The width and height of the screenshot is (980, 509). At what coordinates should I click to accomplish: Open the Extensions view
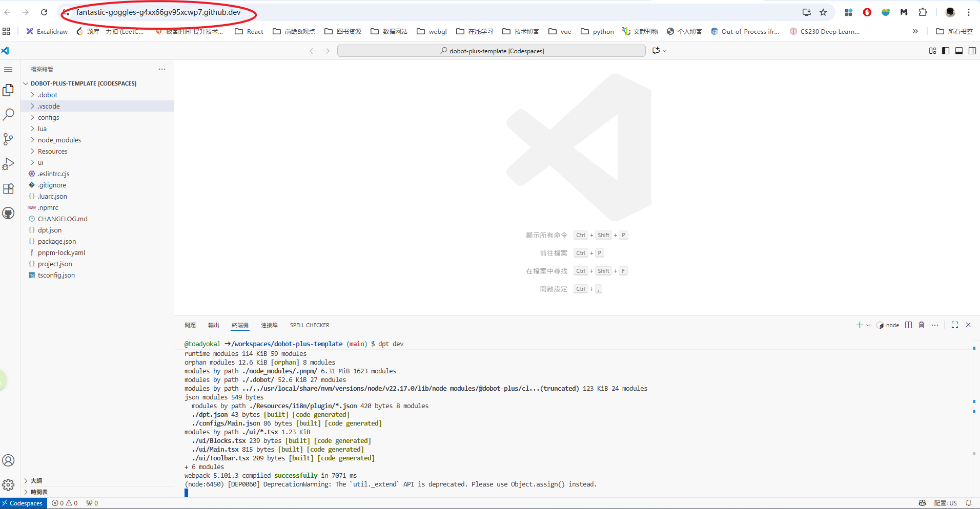pos(9,188)
